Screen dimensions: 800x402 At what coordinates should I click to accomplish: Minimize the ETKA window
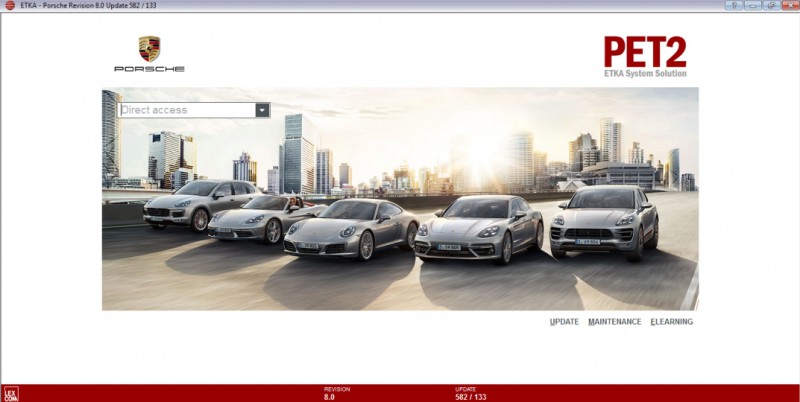[x=753, y=5]
